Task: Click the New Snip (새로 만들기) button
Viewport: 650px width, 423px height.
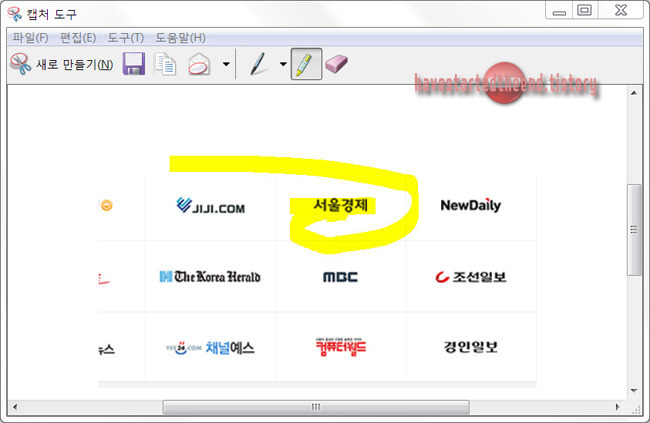Action: pyautogui.click(x=61, y=64)
